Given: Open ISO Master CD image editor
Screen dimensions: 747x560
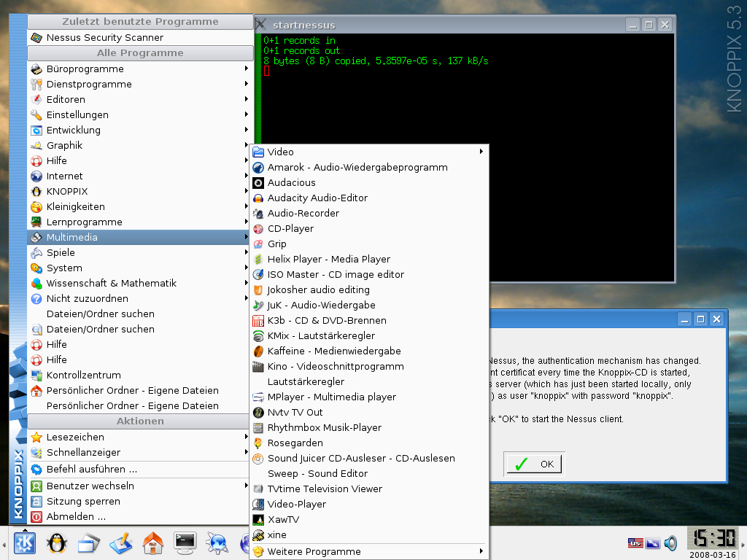Looking at the screenshot, I should point(369,274).
